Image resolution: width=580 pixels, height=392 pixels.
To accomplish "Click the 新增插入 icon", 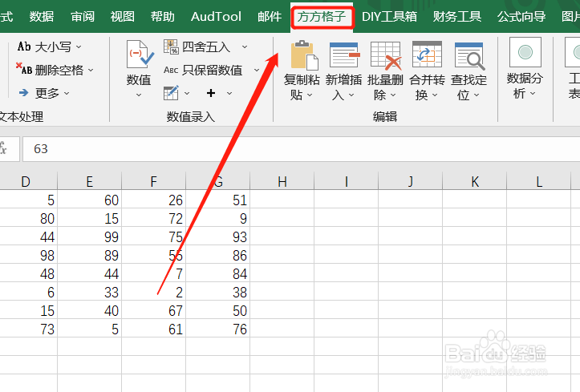I will click(x=344, y=55).
